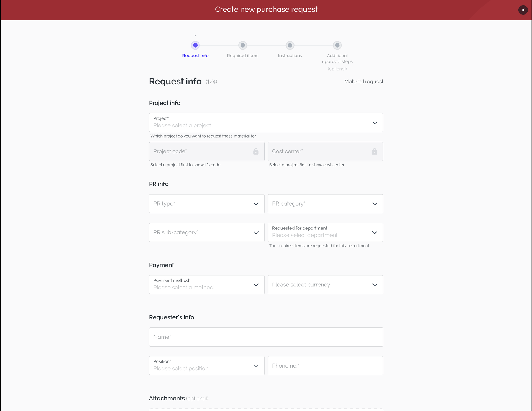
Task: Open the PR category dropdown
Action: click(325, 204)
